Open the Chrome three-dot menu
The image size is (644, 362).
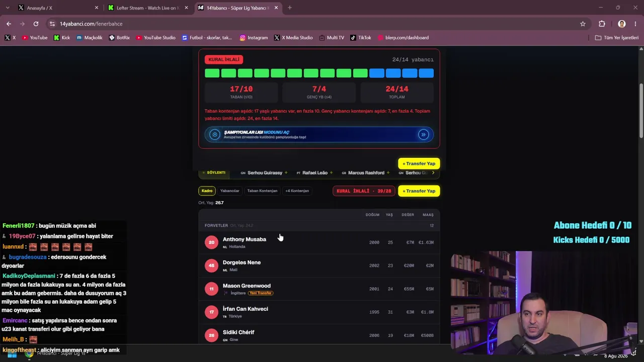click(635, 24)
